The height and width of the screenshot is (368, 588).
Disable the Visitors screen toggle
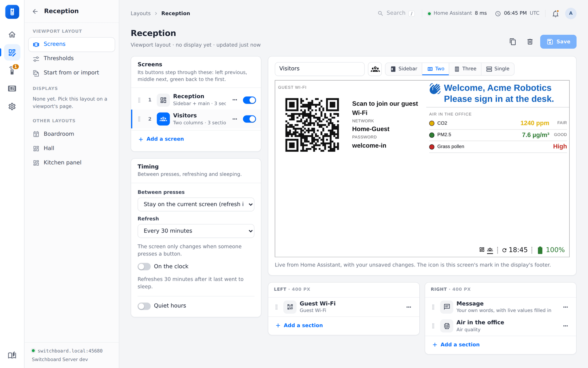pyautogui.click(x=250, y=119)
